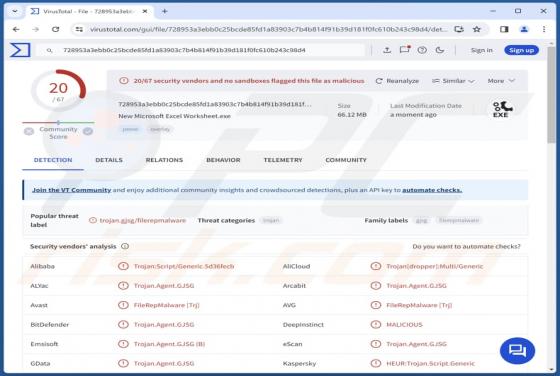Open the browser tab search chevron
Screen dimensions: 560x376
tap(15, 11)
